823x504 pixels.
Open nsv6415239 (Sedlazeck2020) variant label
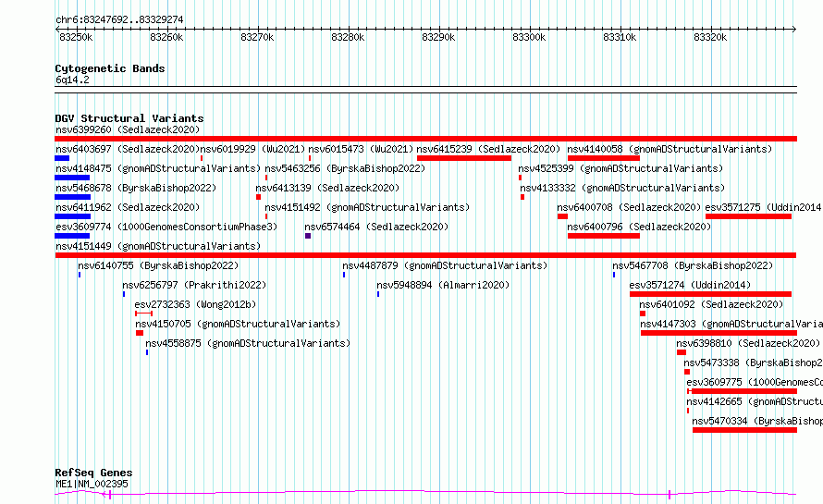click(x=488, y=149)
